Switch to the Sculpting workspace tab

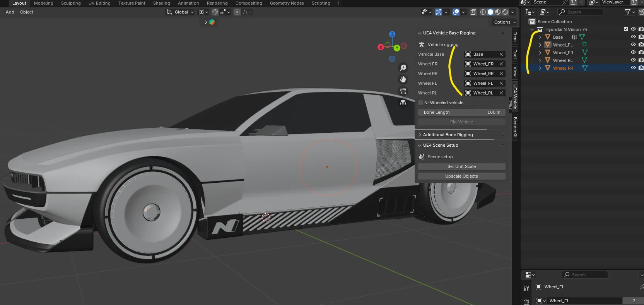point(71,3)
